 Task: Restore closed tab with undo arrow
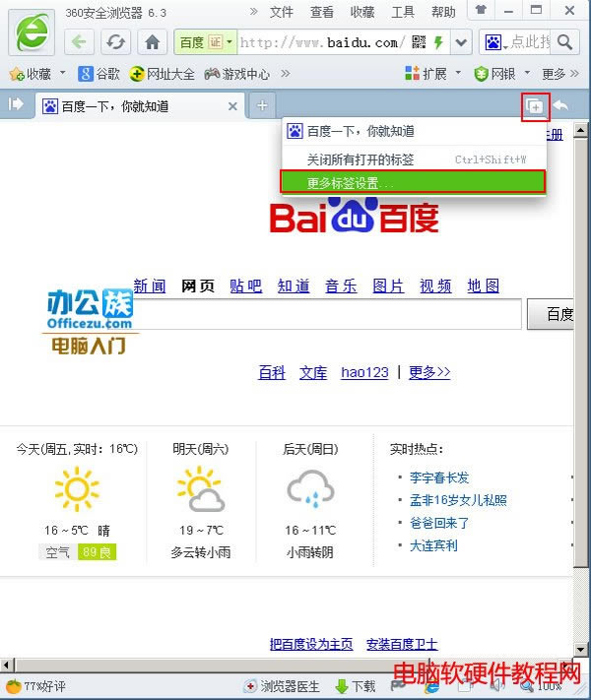tap(561, 105)
